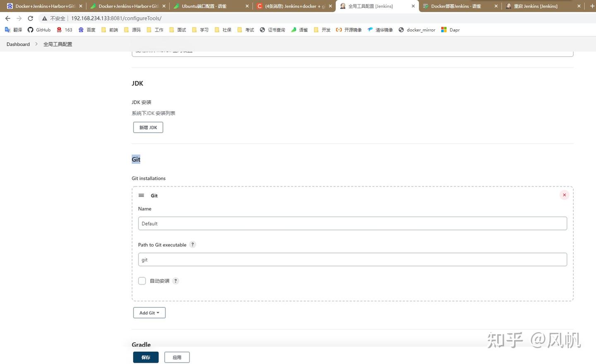Open help for Path to Git executable
This screenshot has width=596, height=364.
(x=192, y=244)
